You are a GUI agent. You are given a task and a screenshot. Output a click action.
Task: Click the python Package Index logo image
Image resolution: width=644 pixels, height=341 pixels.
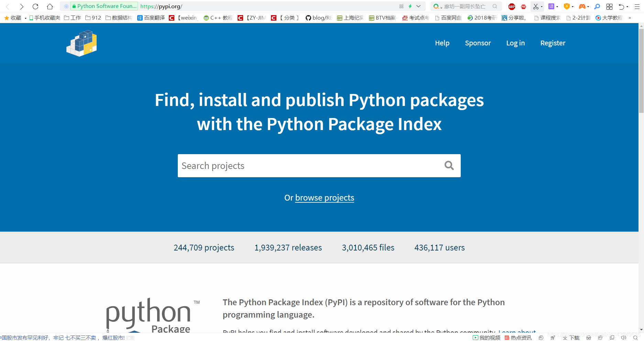click(153, 315)
